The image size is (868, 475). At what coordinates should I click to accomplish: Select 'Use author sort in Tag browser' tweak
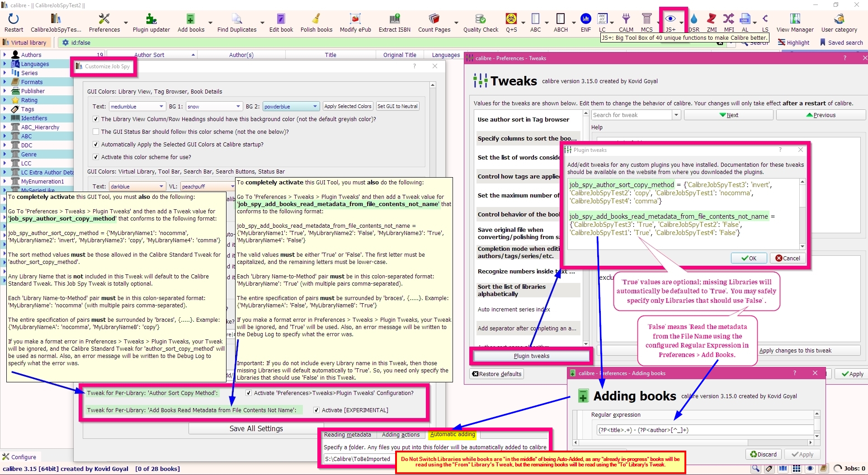click(x=528, y=120)
